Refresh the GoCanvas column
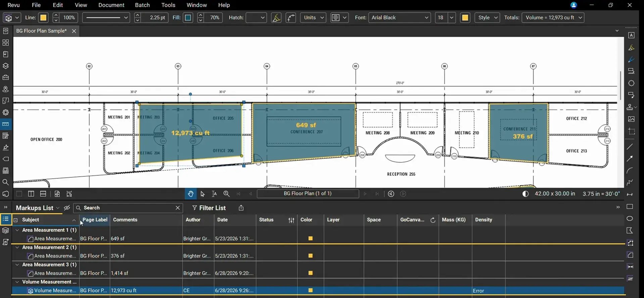The width and height of the screenshot is (644, 298). point(433,220)
